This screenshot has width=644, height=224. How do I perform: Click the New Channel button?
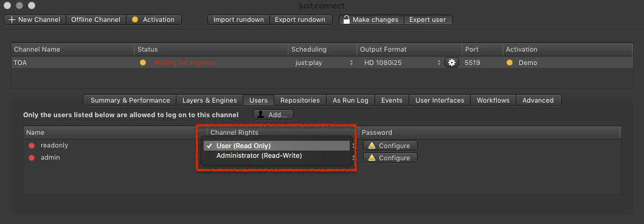click(35, 19)
